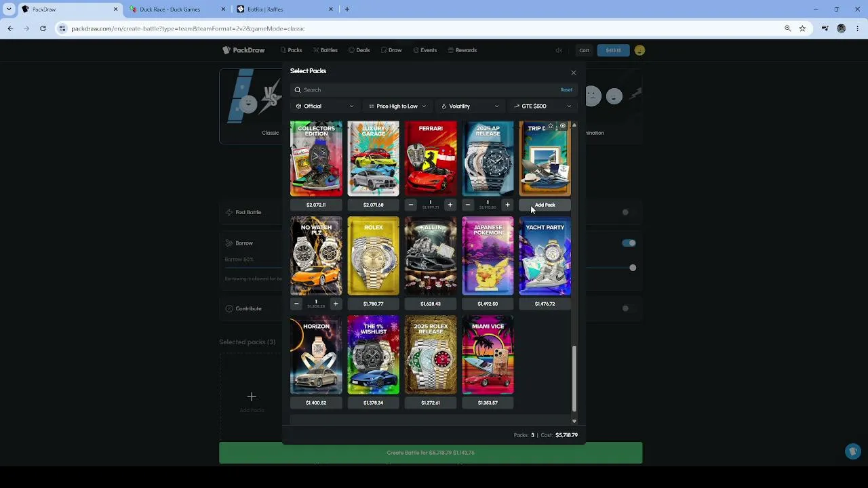This screenshot has width=868, height=488.
Task: Open the Volatility filter dropdown
Action: (470, 106)
